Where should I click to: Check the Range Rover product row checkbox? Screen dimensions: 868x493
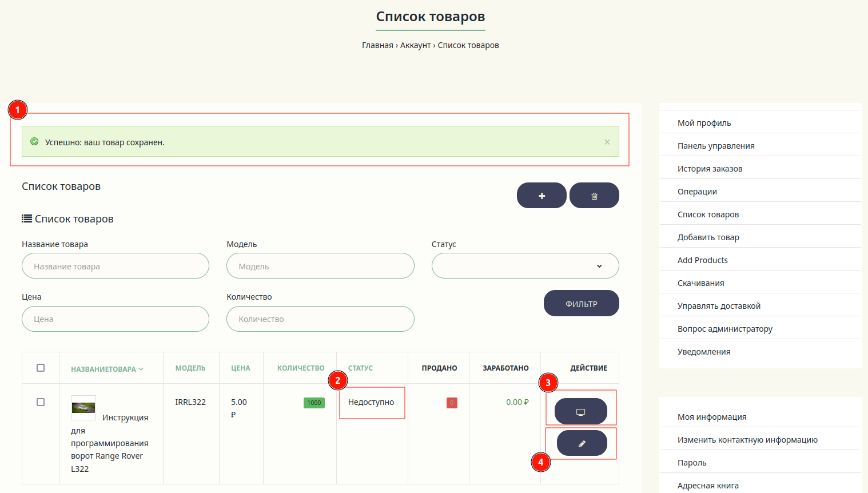[x=41, y=402]
